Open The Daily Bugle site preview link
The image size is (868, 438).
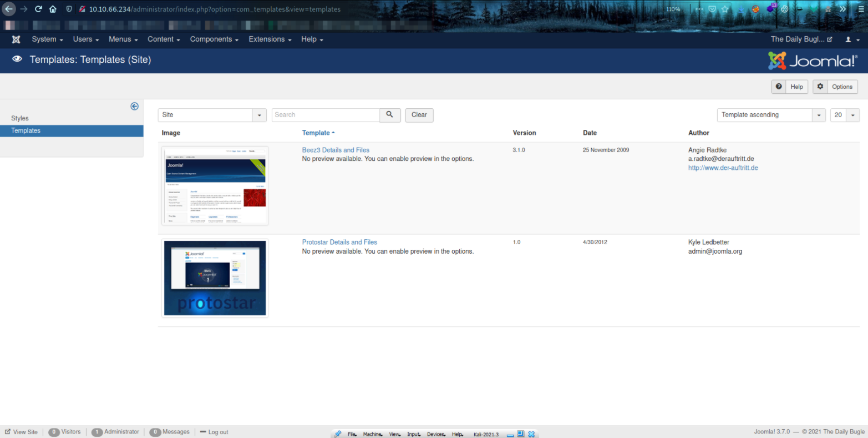pos(801,39)
